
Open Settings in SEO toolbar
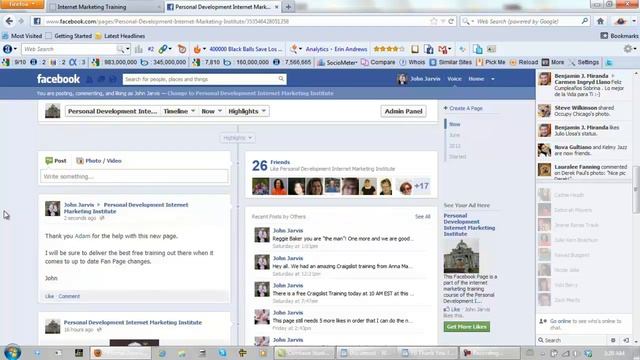(584, 62)
